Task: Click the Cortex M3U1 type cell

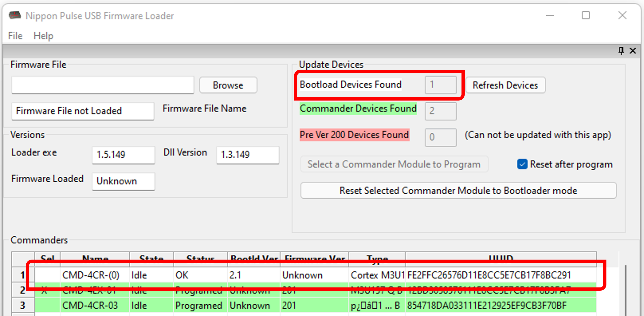Action: pyautogui.click(x=377, y=275)
